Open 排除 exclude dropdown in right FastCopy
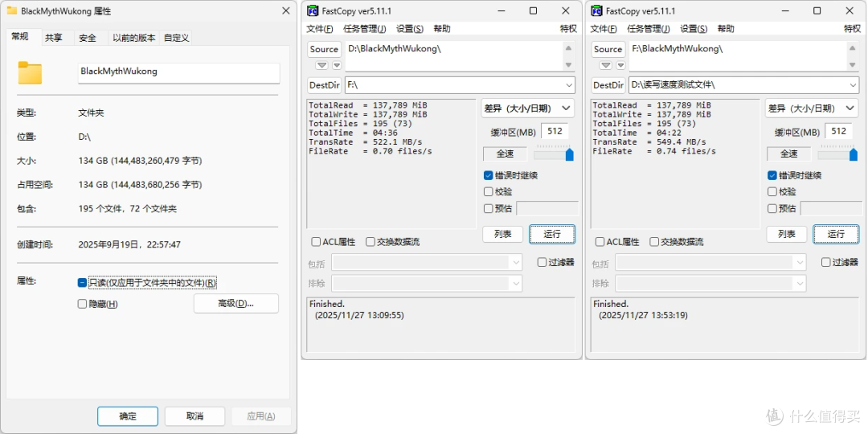Image resolution: width=868 pixels, height=434 pixels. [800, 284]
